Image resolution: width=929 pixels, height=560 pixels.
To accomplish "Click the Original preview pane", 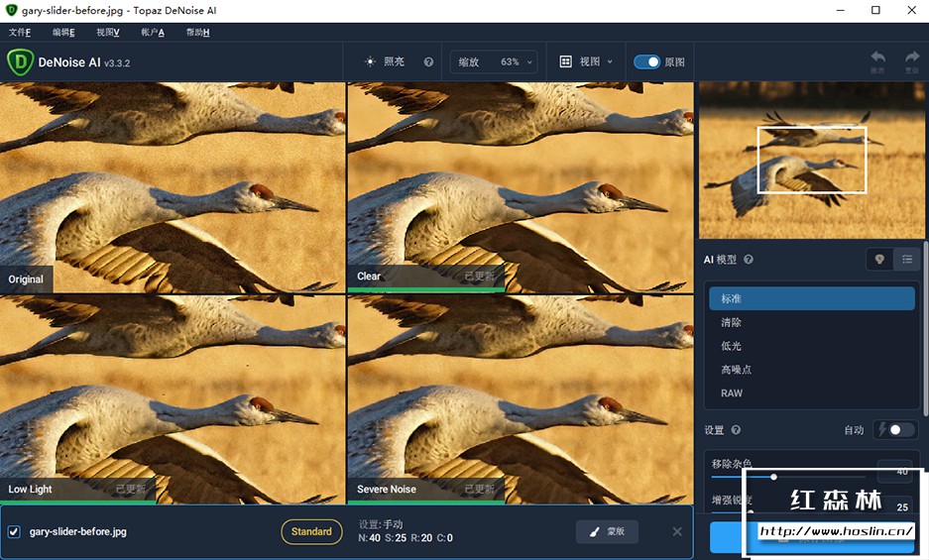I will [173, 187].
